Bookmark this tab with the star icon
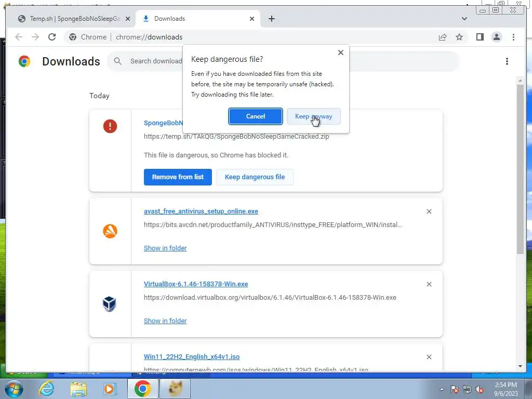This screenshot has height=399, width=532. click(x=459, y=37)
